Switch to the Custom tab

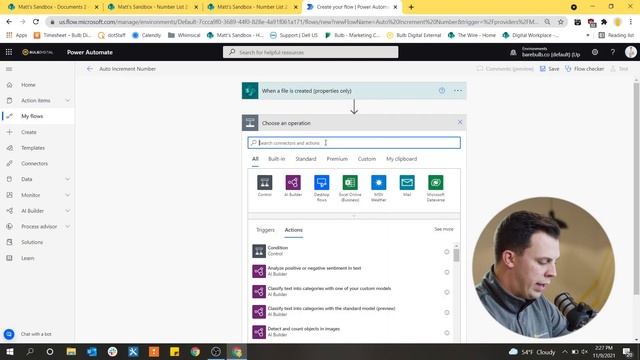pyautogui.click(x=367, y=159)
